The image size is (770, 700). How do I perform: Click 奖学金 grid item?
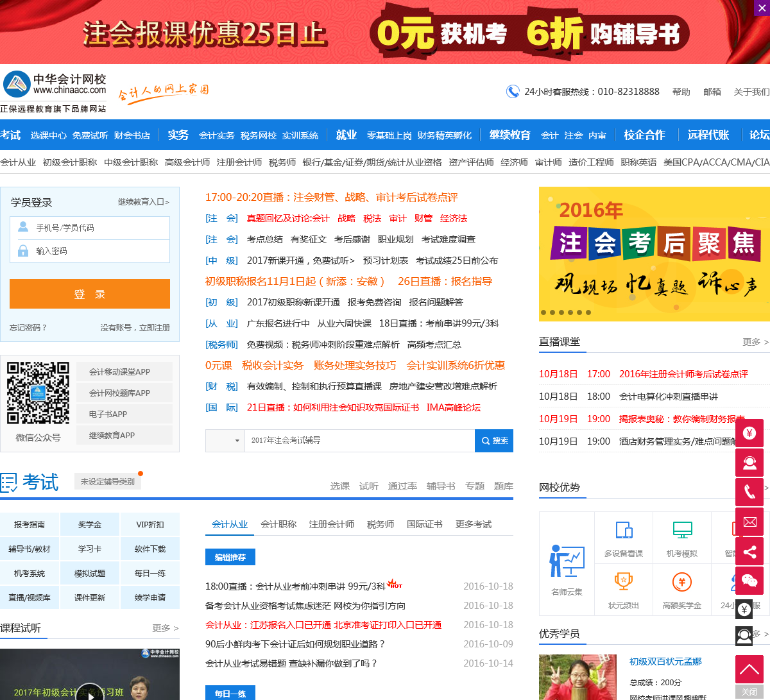90,524
